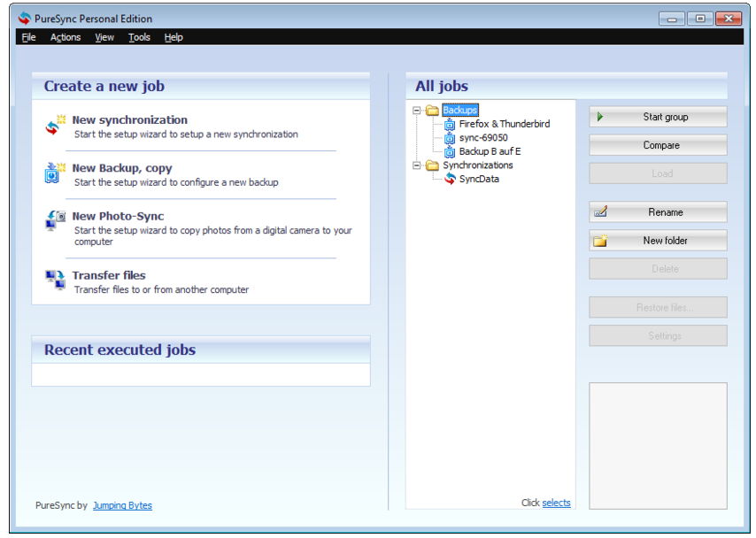
Task: Click 'Start the setup wizard to configure a new backup'
Action: coord(176,182)
